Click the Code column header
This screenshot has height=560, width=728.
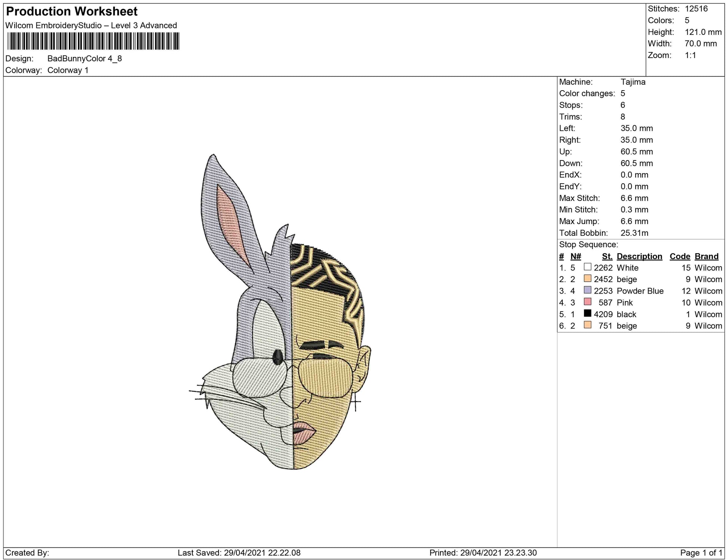[679, 256]
